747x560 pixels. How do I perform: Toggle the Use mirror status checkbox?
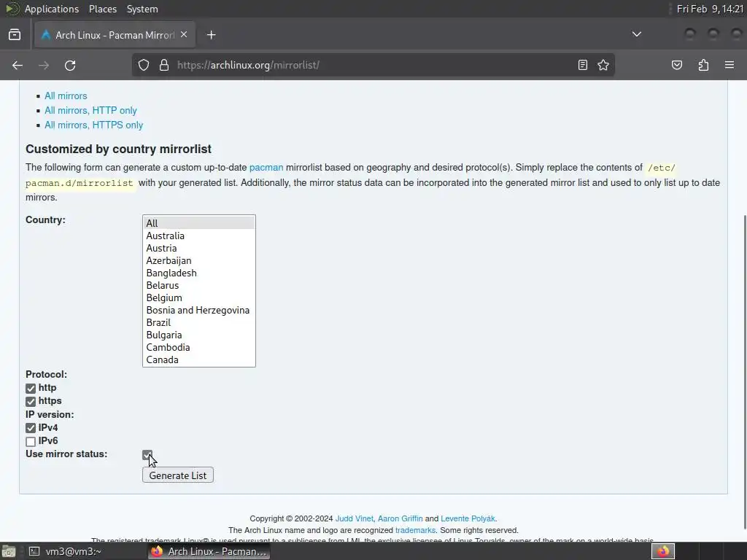click(x=147, y=455)
